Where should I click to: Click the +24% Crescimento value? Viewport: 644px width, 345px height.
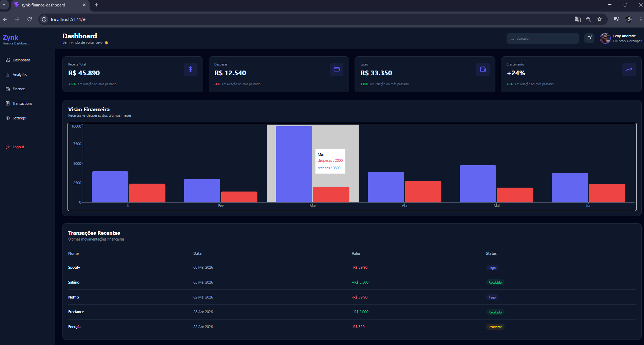[516, 73]
